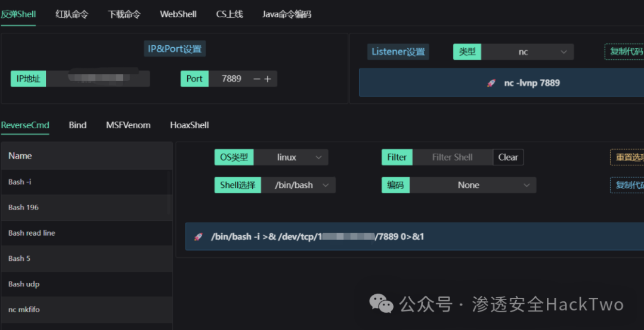Open the 红队命令 tab

[72, 14]
